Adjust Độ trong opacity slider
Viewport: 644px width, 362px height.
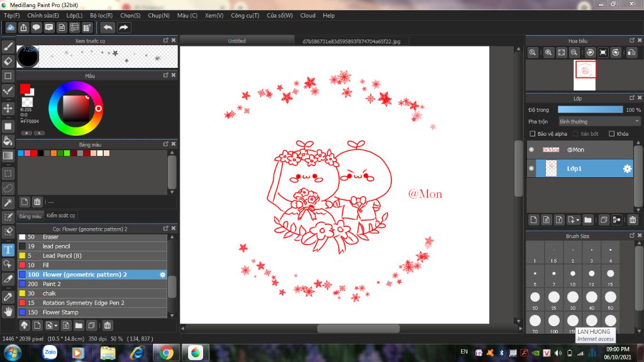(590, 109)
